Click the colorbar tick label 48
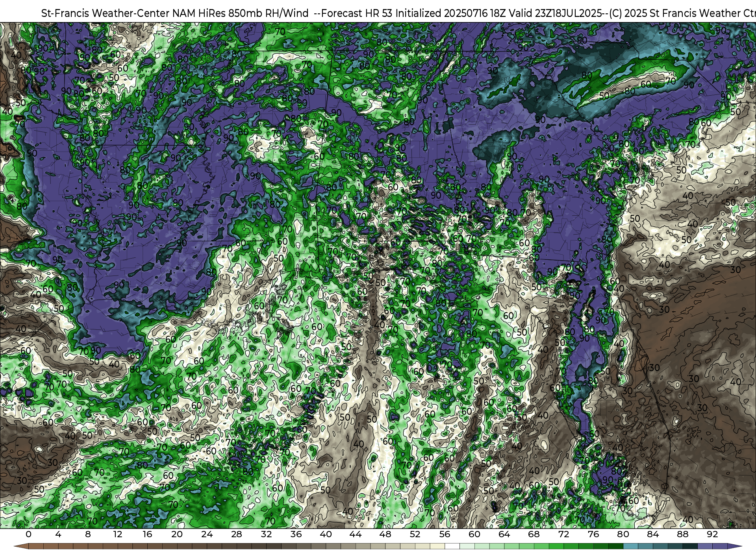Viewport: 756px width, 551px height. pyautogui.click(x=385, y=534)
